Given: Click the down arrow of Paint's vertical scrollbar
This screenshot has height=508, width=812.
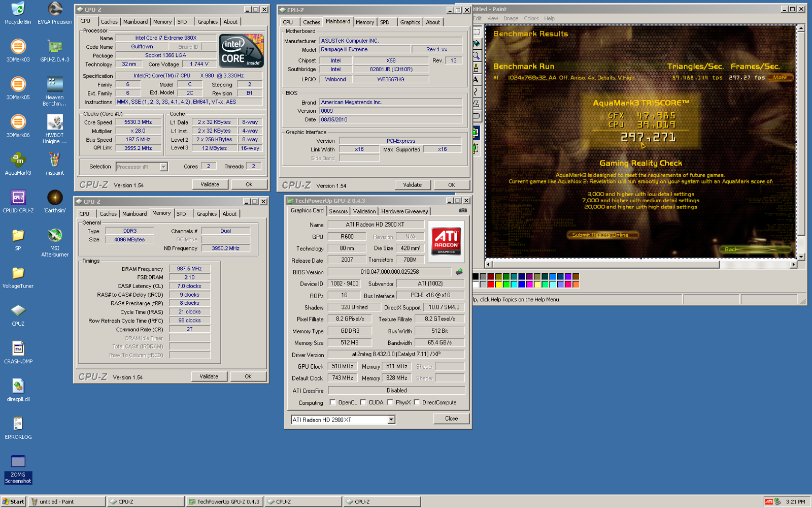Looking at the screenshot, I should (x=801, y=257).
